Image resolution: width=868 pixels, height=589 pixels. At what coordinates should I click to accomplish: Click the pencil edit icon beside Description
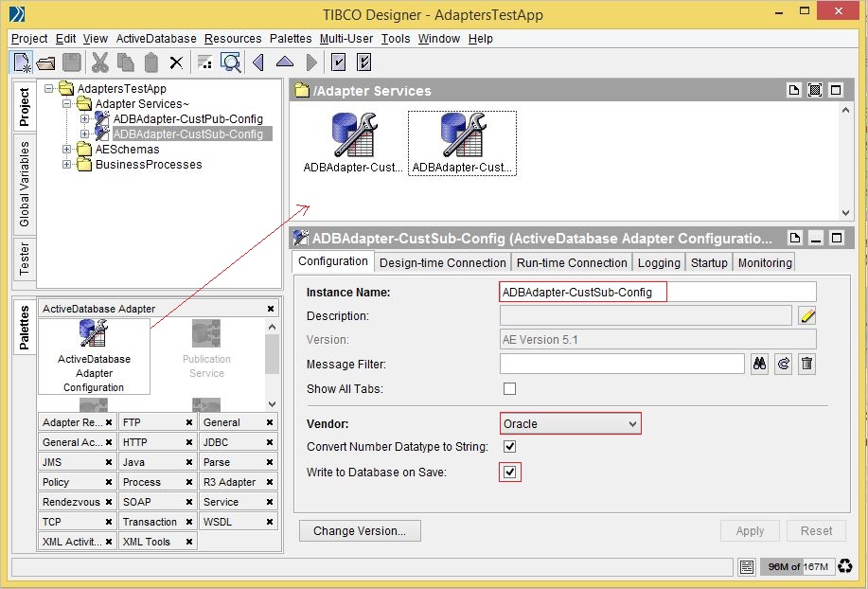tap(807, 316)
